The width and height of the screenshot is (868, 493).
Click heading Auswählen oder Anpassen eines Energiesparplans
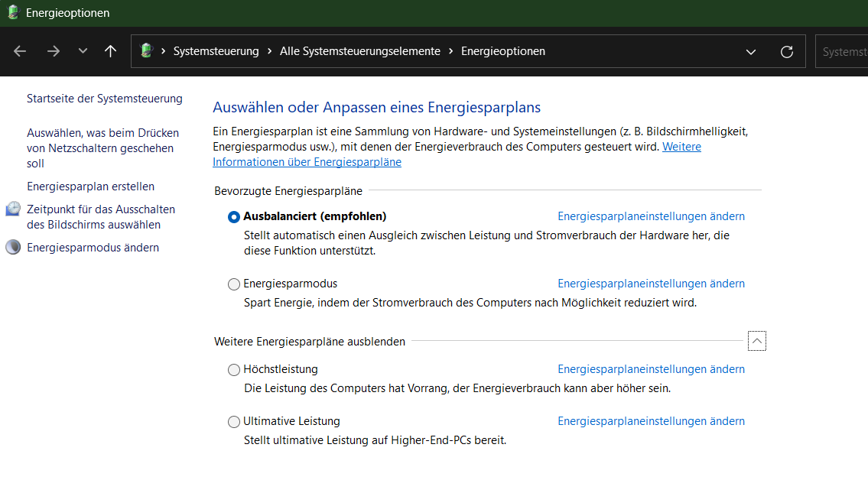376,107
